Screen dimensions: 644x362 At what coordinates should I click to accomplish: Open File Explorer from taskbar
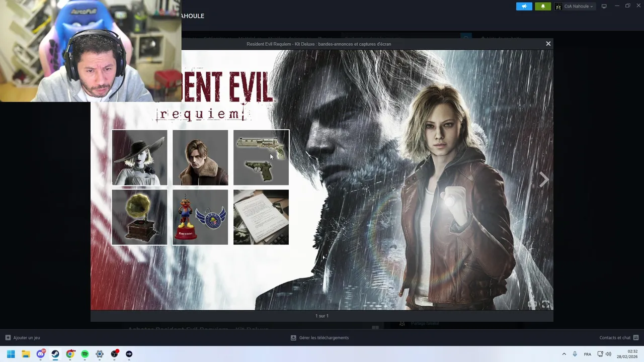(x=26, y=354)
